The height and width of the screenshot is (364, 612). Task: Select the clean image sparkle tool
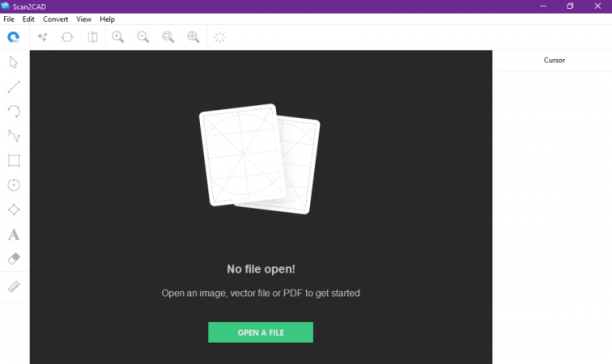[42, 37]
